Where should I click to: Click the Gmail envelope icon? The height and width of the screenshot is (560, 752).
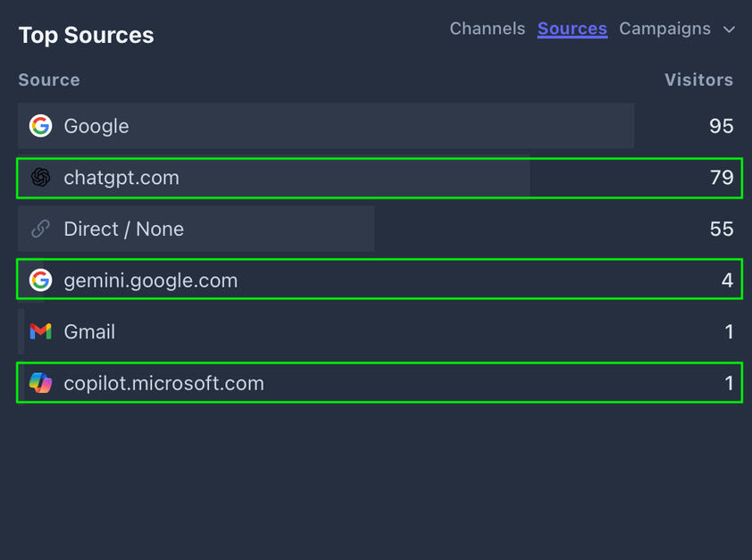[40, 331]
